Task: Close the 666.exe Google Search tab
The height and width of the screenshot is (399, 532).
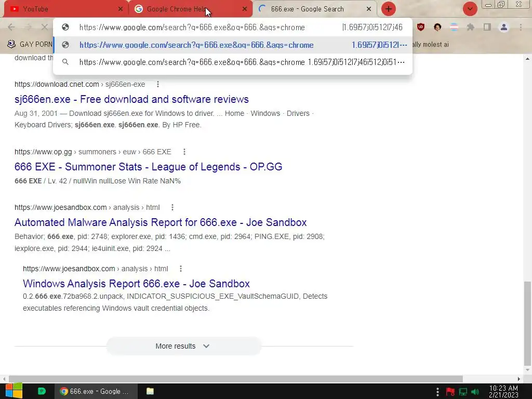Action: tap(369, 9)
